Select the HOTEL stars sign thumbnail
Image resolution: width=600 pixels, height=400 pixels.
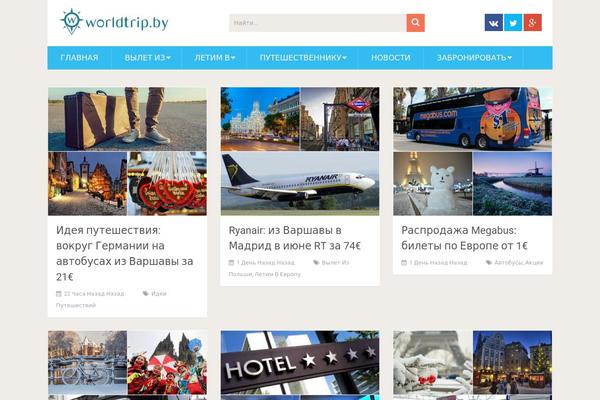point(300,362)
